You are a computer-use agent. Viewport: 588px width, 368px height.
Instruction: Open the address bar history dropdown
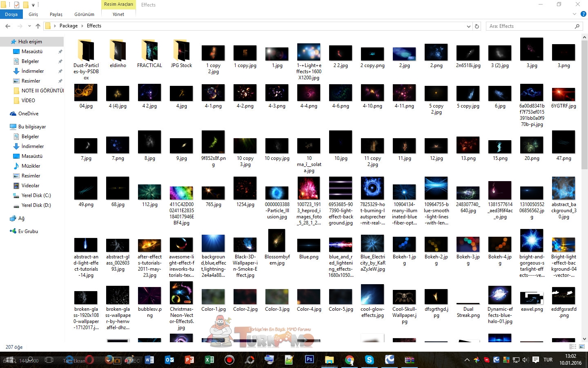click(x=468, y=26)
